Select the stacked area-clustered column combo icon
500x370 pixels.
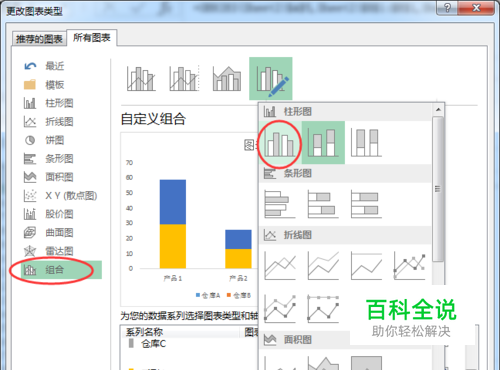pyautogui.click(x=227, y=79)
